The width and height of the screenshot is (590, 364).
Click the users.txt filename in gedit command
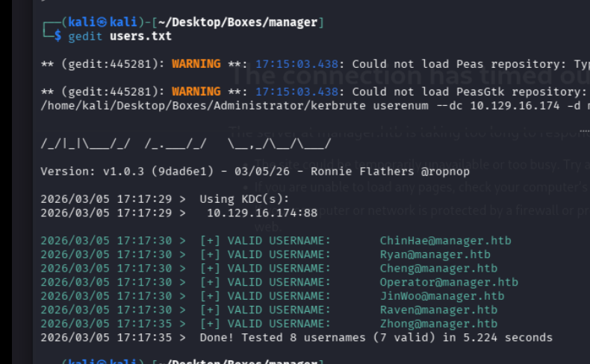click(x=140, y=36)
